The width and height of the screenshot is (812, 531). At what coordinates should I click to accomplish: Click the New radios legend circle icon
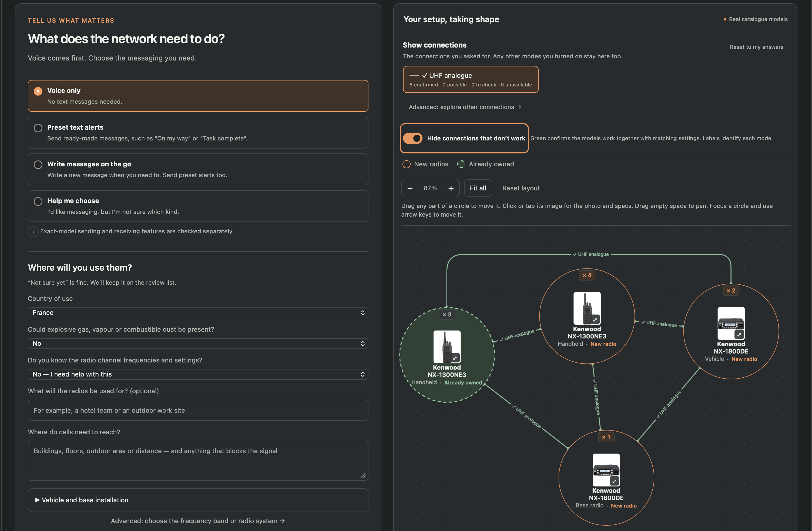click(x=406, y=164)
